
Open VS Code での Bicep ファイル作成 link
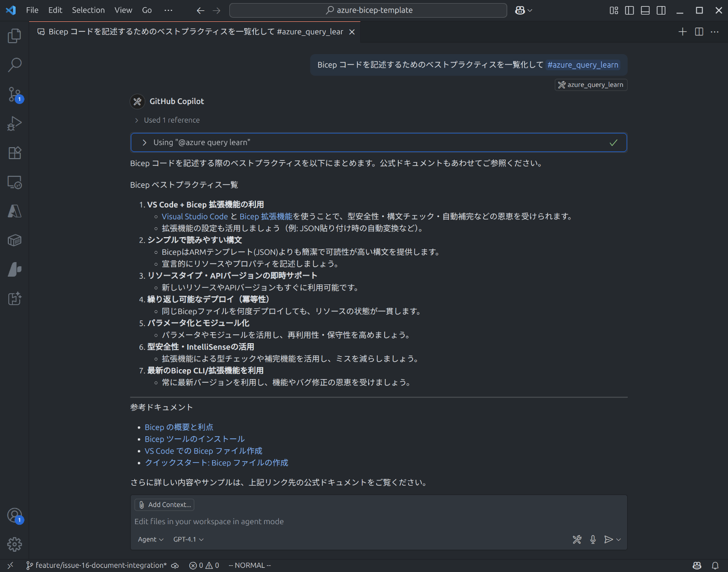pyautogui.click(x=203, y=451)
